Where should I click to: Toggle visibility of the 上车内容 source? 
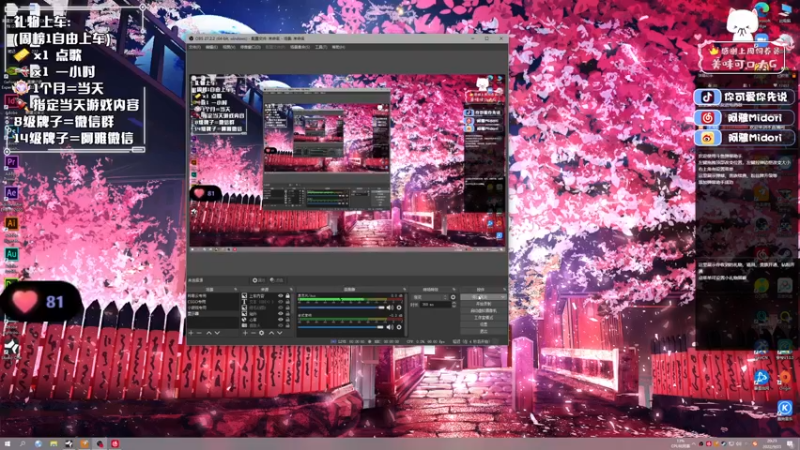(281, 296)
